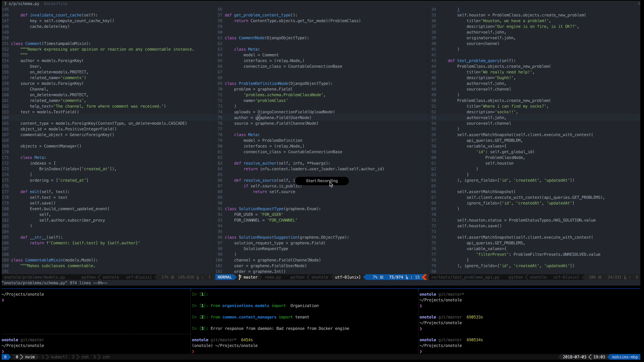This screenshot has width=644, height=362.
Task: Click the 2018-07-03 date in tmux bar
Action: click(574, 357)
